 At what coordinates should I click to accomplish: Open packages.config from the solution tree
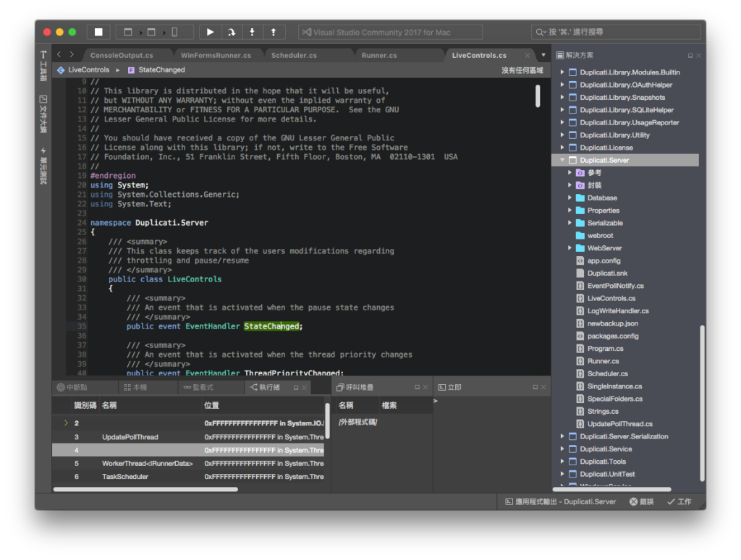tap(613, 336)
